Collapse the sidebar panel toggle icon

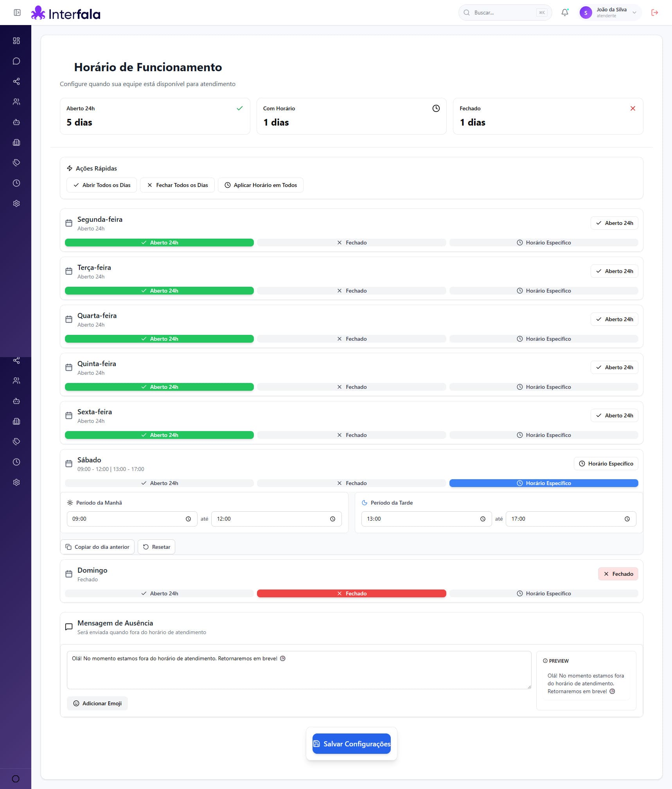17,13
